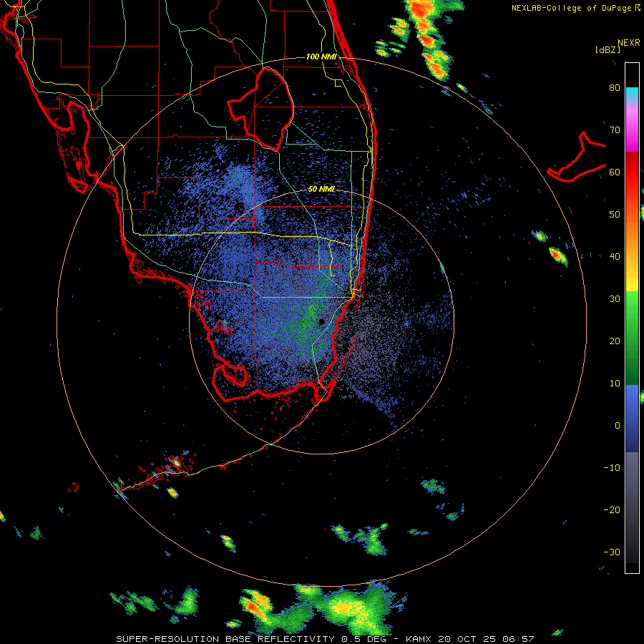Click the -20 value on the dBZ scale
This screenshot has width=644, height=644.
point(612,509)
